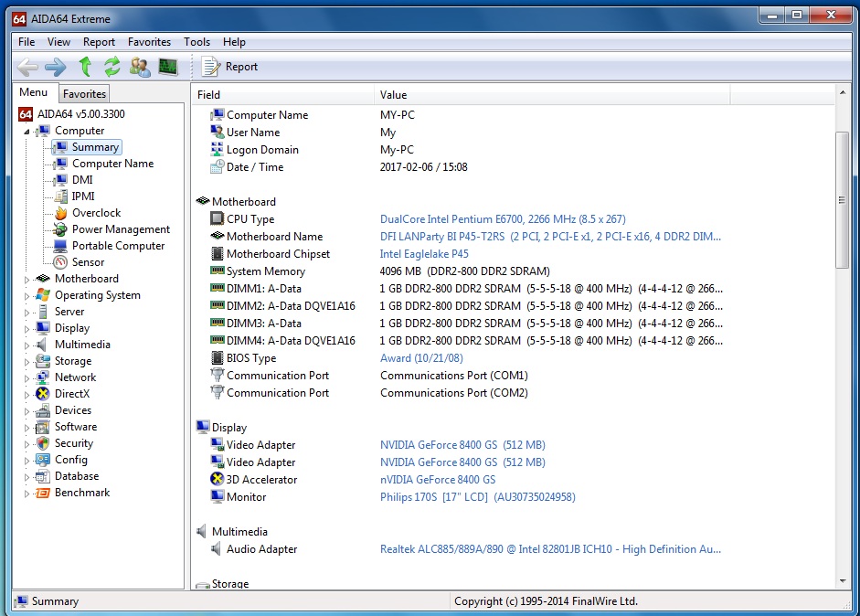860x616 pixels.
Task: Click the Operating System Windows flag icon
Action: click(x=43, y=295)
